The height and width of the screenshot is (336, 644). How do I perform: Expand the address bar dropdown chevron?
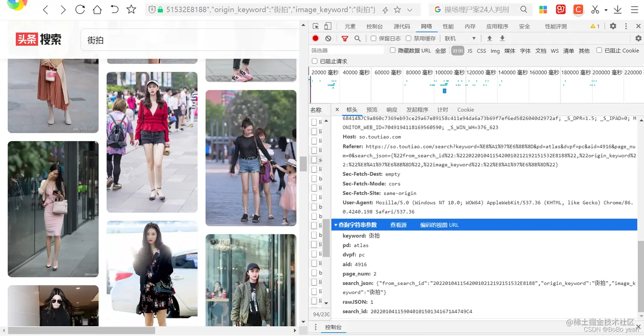point(410,10)
